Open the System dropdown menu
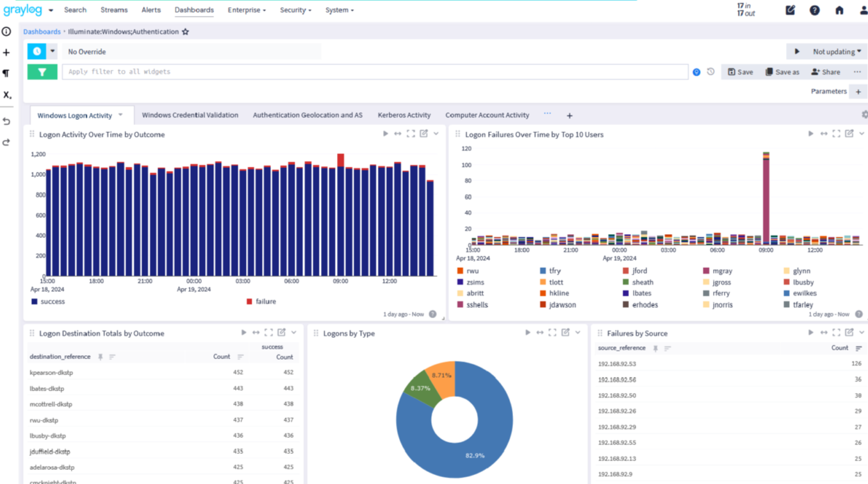This screenshot has height=484, width=868. 339,10
